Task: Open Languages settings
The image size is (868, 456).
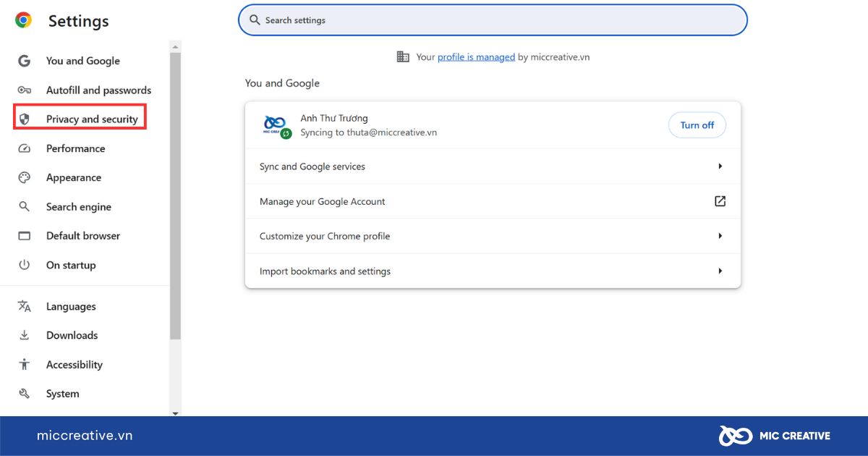Action: tap(71, 307)
